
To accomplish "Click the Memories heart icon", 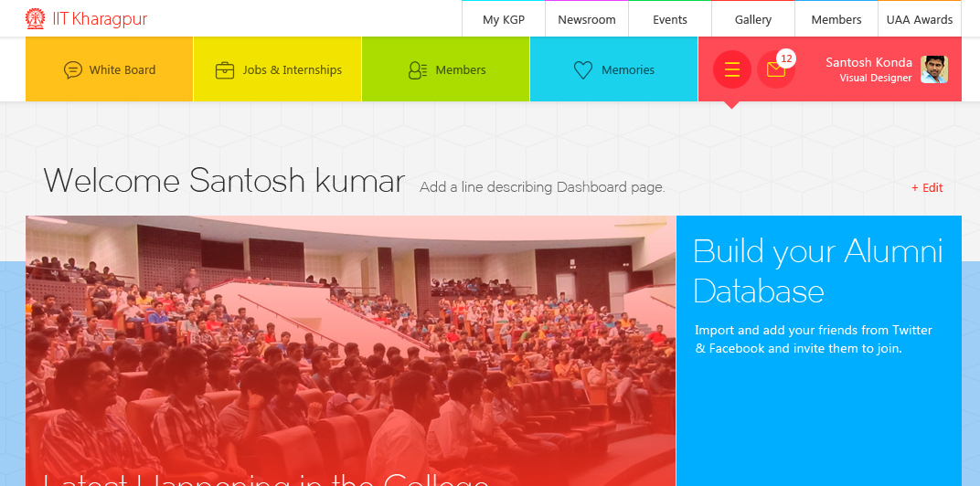I will pyautogui.click(x=583, y=70).
